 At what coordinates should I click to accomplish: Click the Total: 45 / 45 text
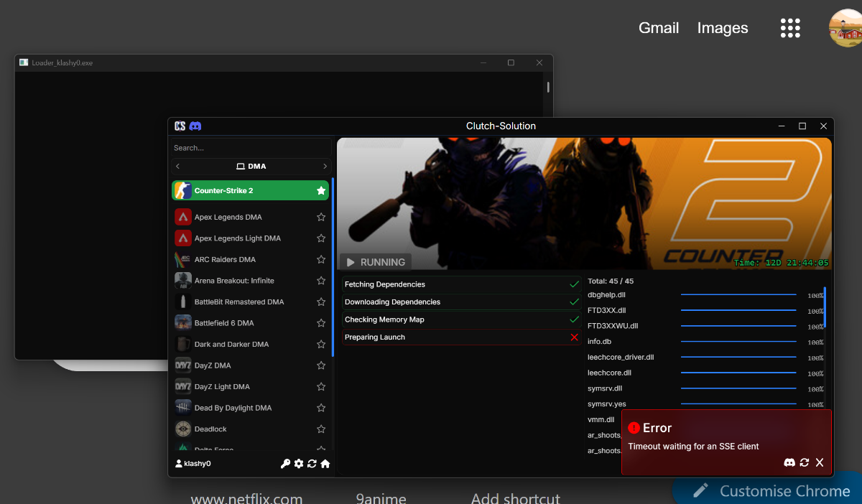tap(611, 281)
